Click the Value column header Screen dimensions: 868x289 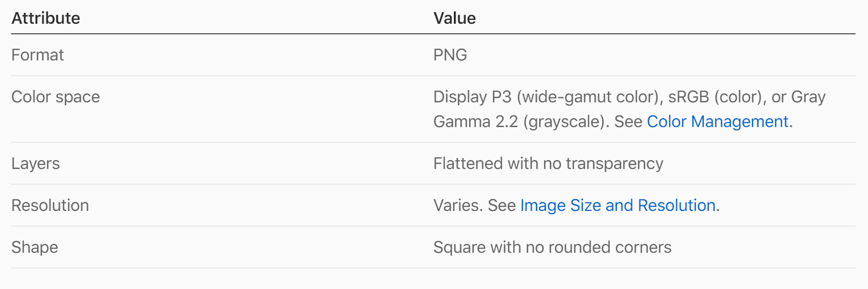click(x=454, y=18)
